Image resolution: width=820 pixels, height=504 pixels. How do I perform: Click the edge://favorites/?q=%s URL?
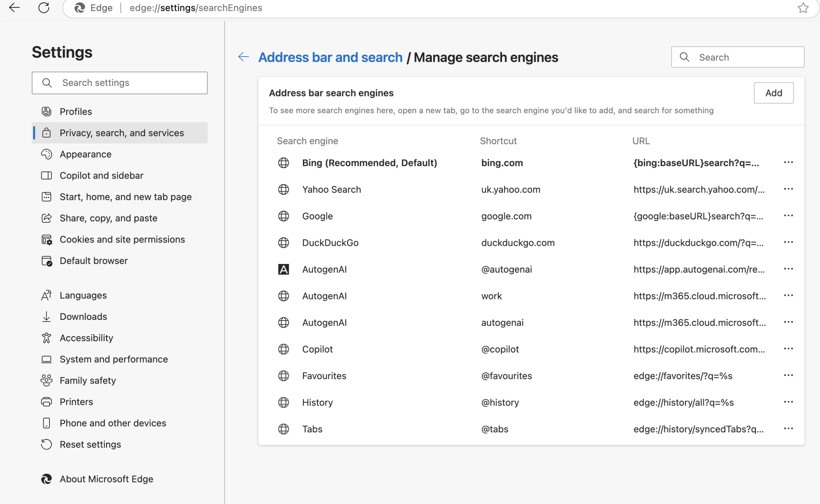(683, 376)
